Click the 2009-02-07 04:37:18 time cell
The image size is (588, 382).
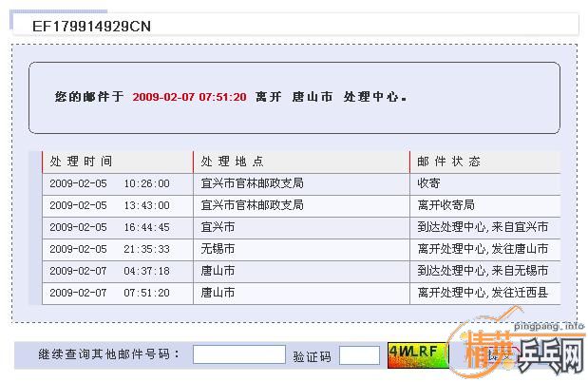pyautogui.click(x=109, y=271)
